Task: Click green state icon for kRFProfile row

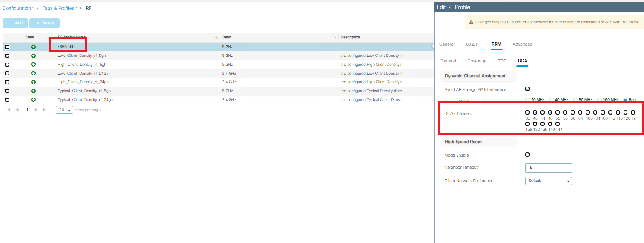Action: [33, 47]
